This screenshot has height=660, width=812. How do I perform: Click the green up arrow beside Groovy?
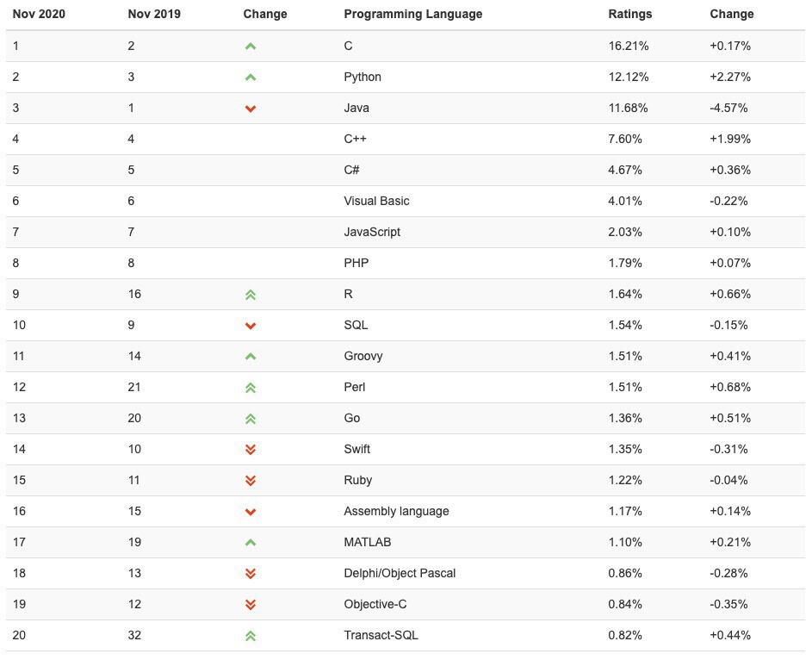coord(251,357)
